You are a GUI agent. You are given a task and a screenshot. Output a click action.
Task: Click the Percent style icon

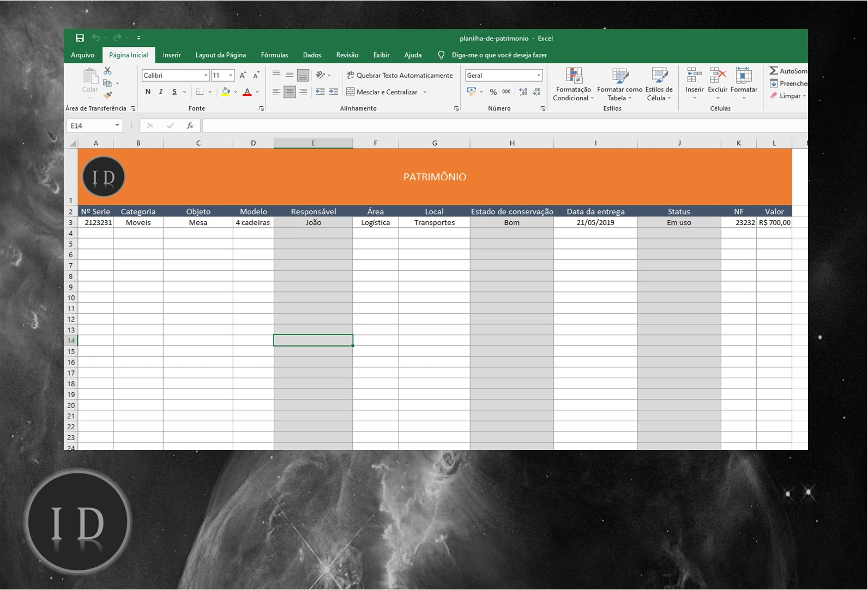tap(493, 92)
